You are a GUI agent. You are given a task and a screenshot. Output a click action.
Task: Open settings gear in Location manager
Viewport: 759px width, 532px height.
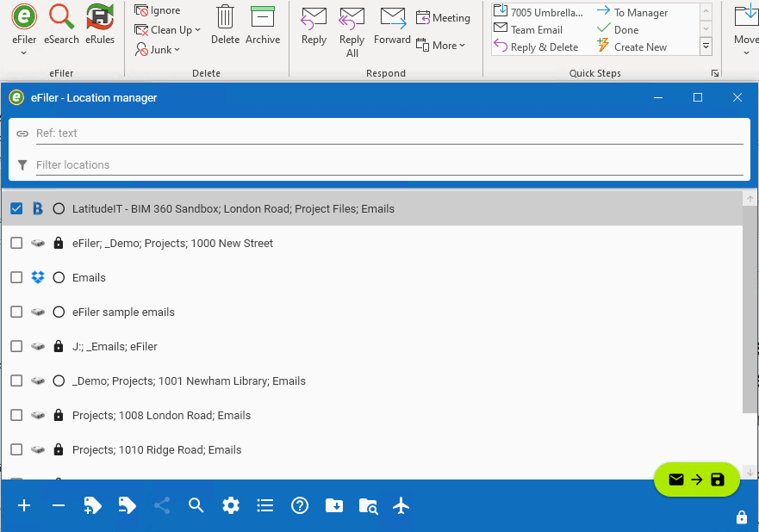(x=231, y=506)
